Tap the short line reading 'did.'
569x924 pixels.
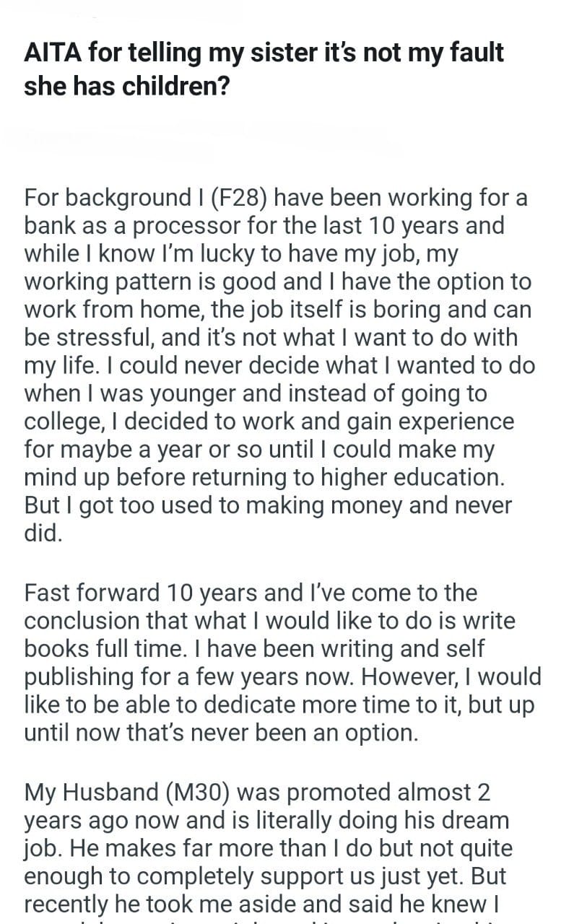point(44,533)
